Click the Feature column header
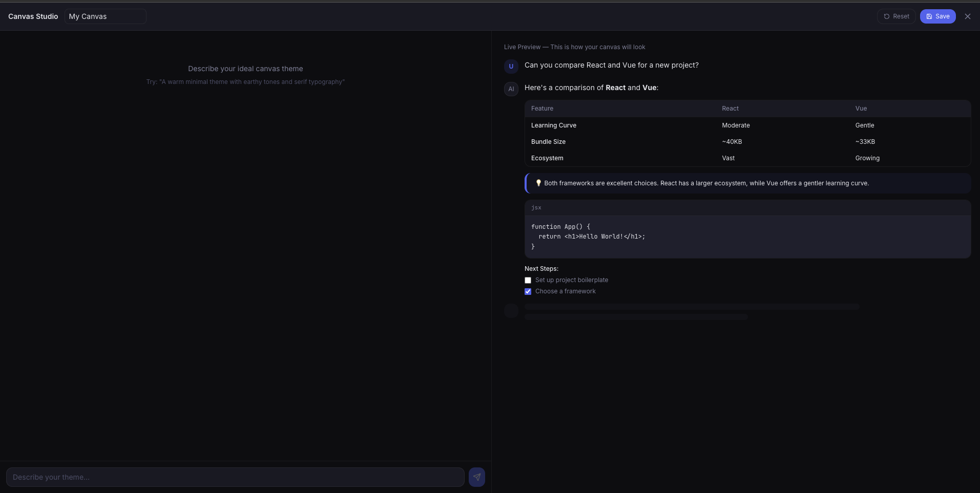980x493 pixels. (542, 109)
